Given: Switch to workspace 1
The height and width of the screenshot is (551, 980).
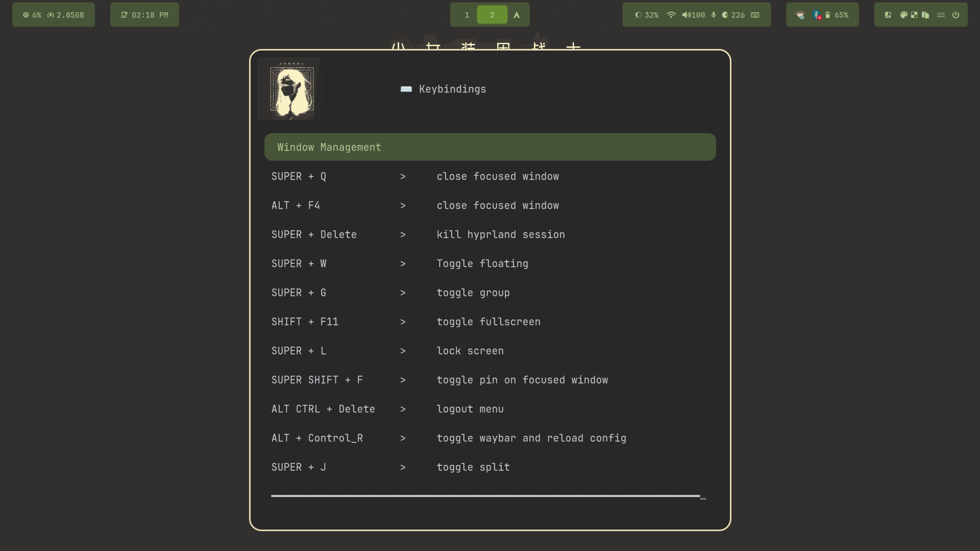Looking at the screenshot, I should 467,15.
